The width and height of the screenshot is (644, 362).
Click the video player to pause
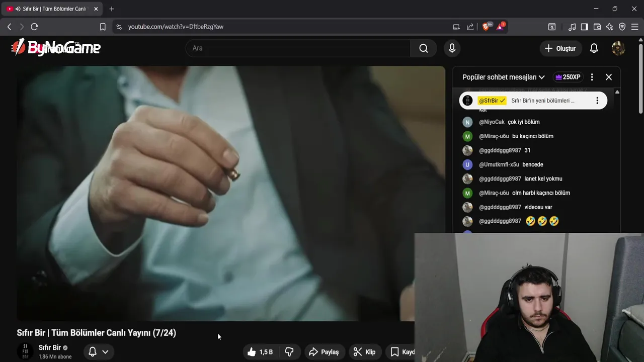coord(231,194)
